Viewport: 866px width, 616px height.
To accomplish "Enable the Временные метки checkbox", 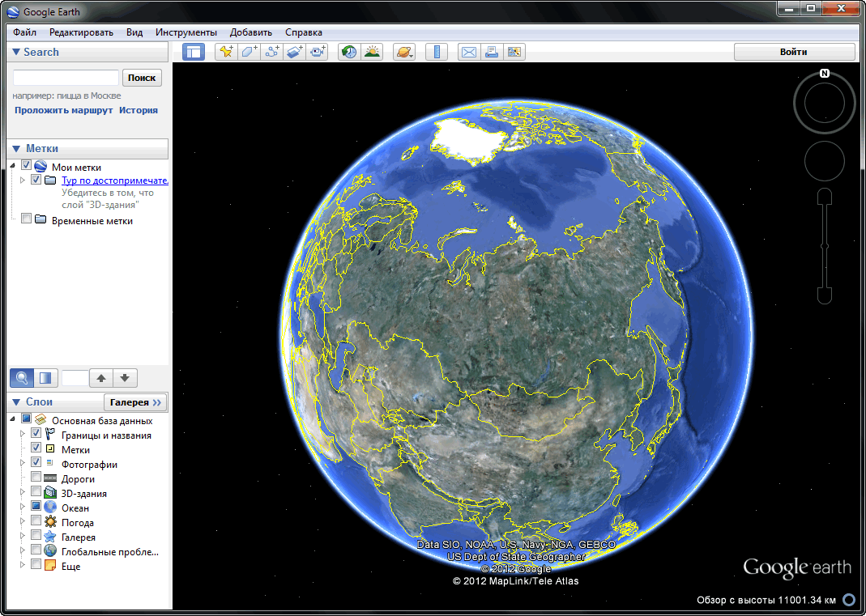I will [x=26, y=219].
